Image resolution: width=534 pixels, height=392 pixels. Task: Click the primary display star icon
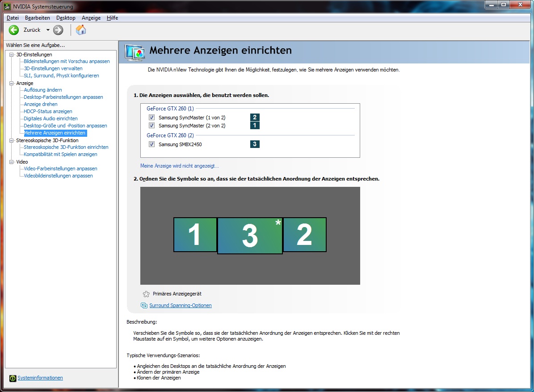pos(146,294)
